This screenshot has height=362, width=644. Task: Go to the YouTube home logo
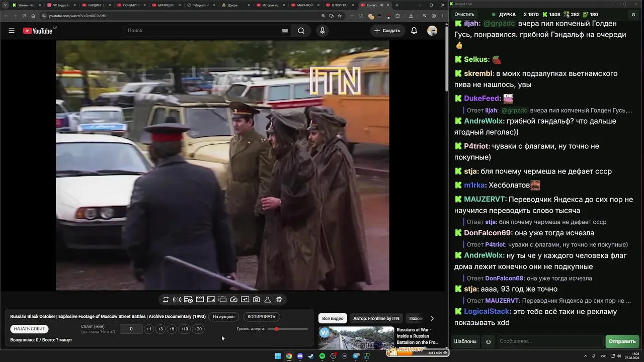[x=38, y=31]
